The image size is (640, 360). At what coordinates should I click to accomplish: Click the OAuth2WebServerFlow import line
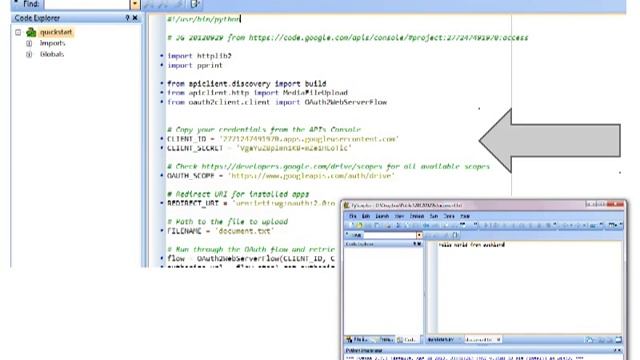pyautogui.click(x=277, y=102)
